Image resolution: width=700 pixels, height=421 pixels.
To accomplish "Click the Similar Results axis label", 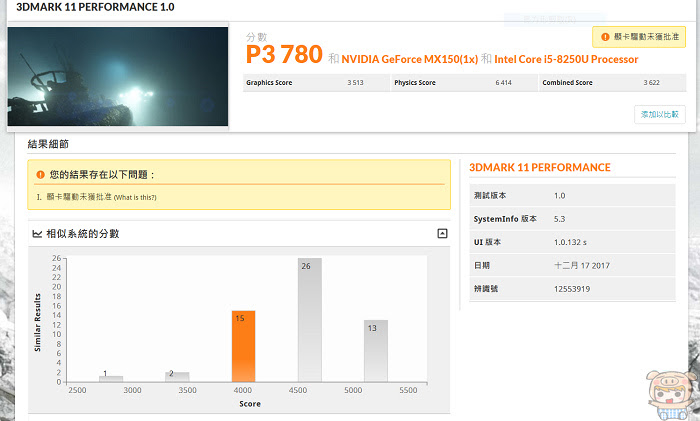I will (38, 322).
